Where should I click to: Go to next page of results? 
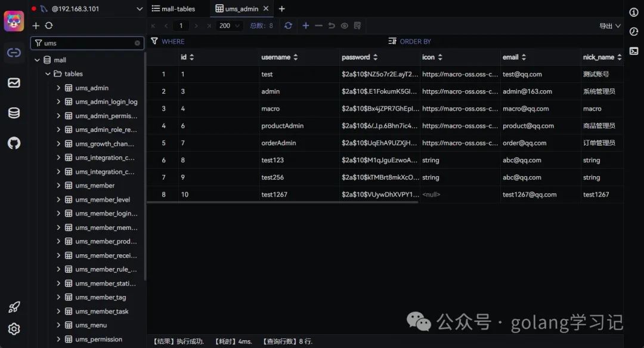(x=196, y=26)
